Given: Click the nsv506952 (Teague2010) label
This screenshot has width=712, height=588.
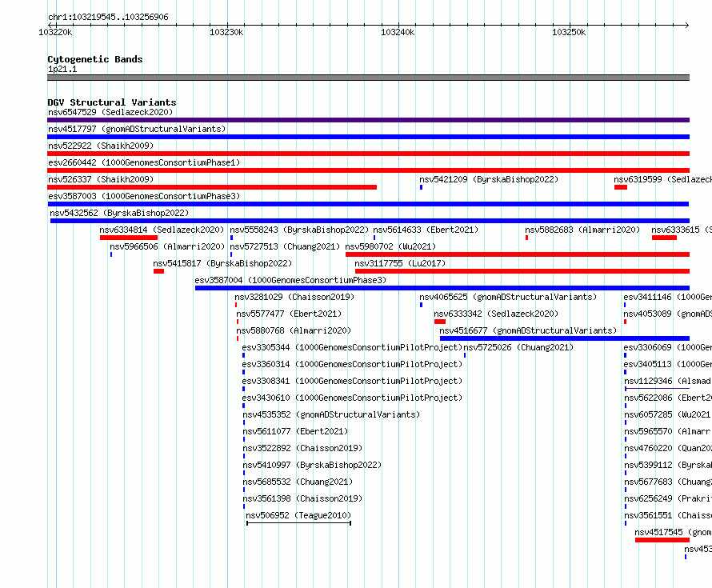Looking at the screenshot, I should click(298, 515).
